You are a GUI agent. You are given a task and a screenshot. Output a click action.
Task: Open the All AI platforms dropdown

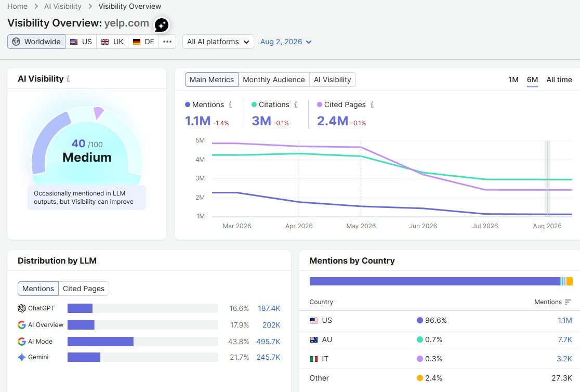(x=218, y=42)
